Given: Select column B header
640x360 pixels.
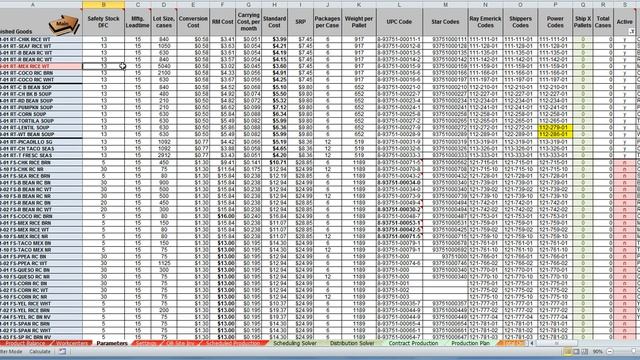Looking at the screenshot, I should pos(103,4).
